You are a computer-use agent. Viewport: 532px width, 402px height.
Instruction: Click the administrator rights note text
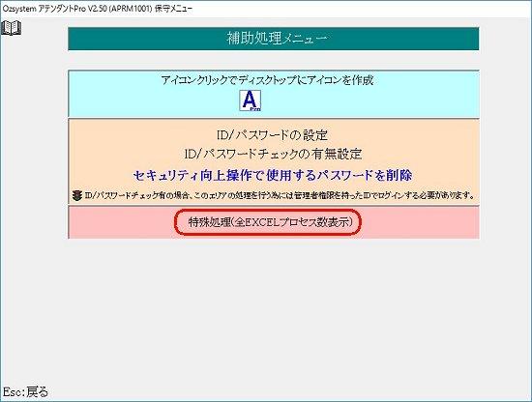point(280,195)
